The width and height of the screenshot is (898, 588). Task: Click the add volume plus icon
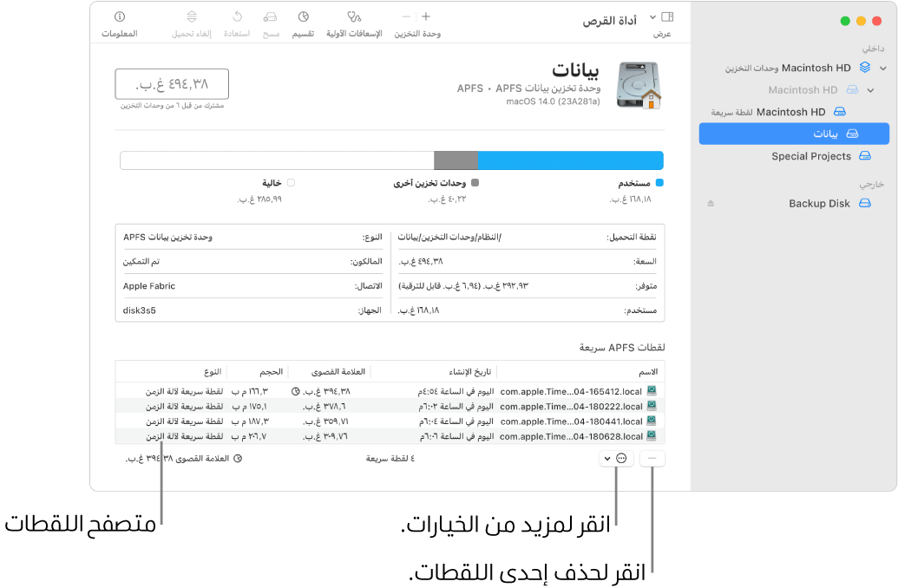tap(425, 16)
